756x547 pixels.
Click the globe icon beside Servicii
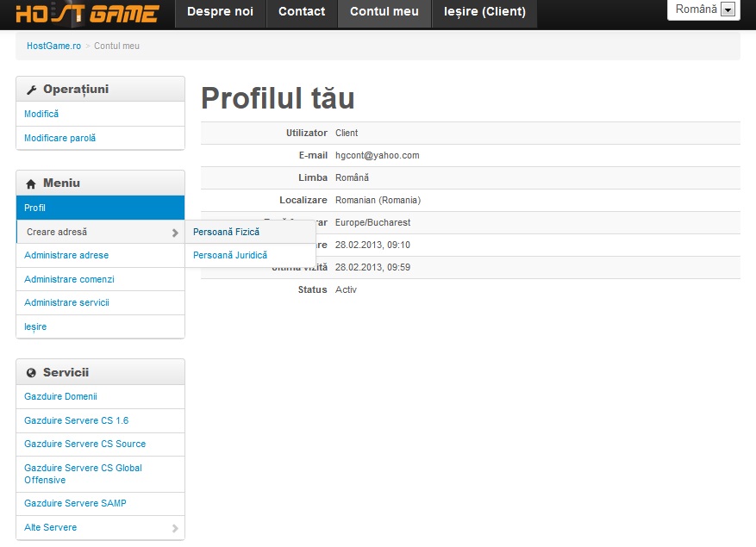(x=31, y=372)
